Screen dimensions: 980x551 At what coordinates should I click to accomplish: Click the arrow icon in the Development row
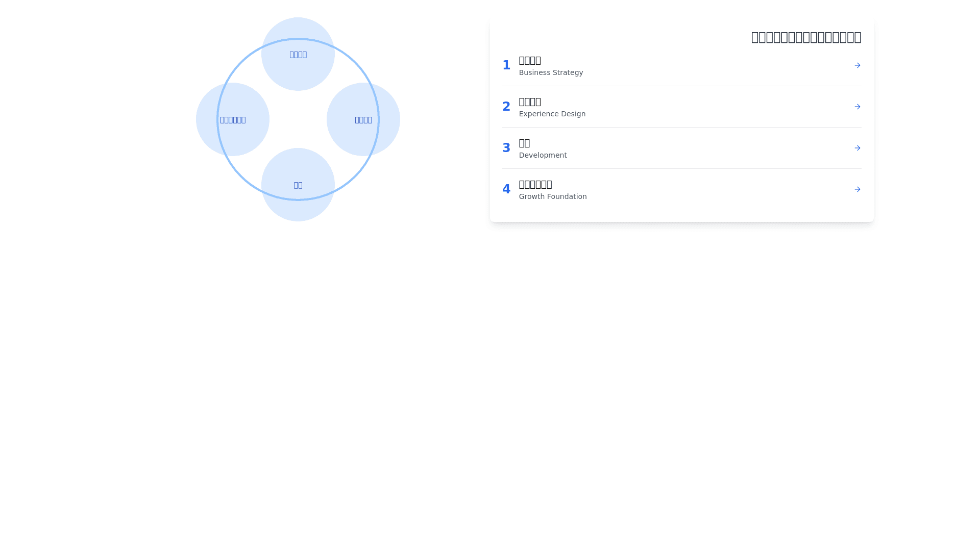tap(857, 148)
